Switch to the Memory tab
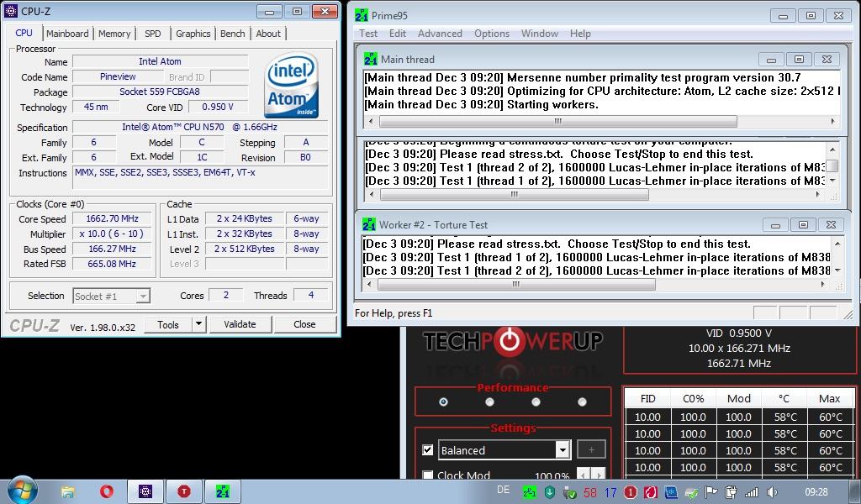861x504 pixels. 114,34
